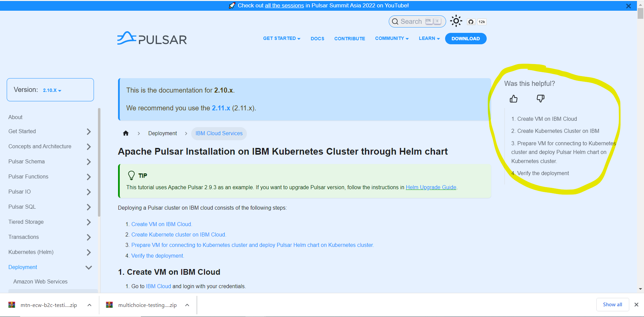
Task: Jump to 'Create Kubernete cluster on IBM Cloud' link
Action: [x=179, y=234]
